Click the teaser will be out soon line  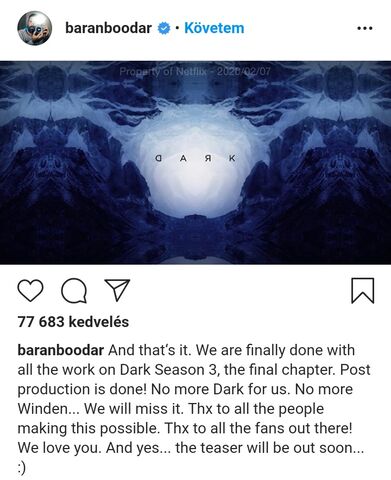click(x=269, y=448)
